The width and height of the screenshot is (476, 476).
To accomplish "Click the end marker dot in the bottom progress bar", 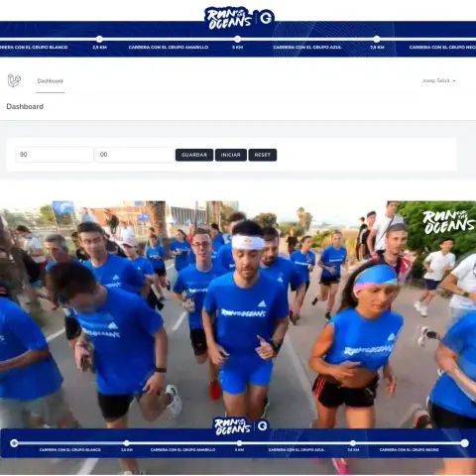I will pyautogui.click(x=465, y=443).
